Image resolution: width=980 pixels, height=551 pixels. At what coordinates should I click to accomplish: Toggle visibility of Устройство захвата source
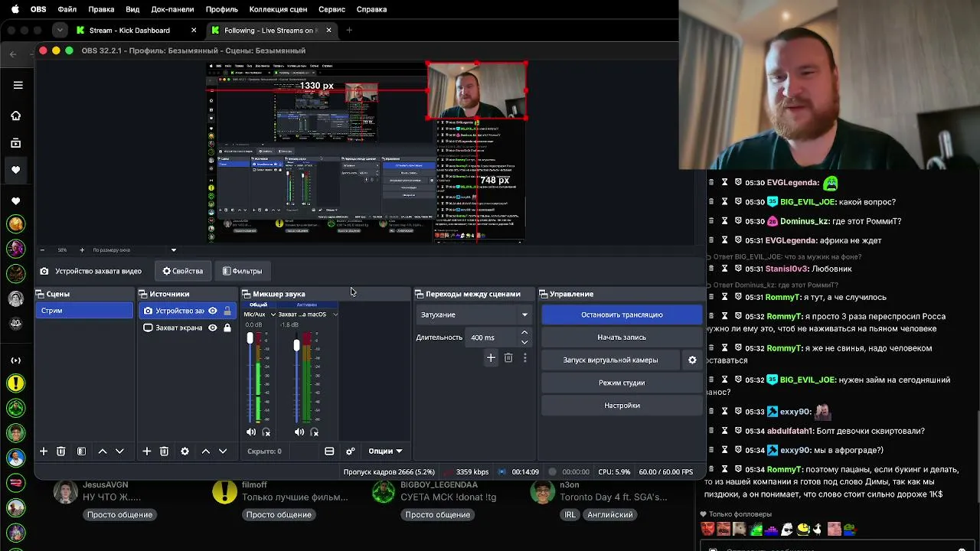pyautogui.click(x=213, y=311)
